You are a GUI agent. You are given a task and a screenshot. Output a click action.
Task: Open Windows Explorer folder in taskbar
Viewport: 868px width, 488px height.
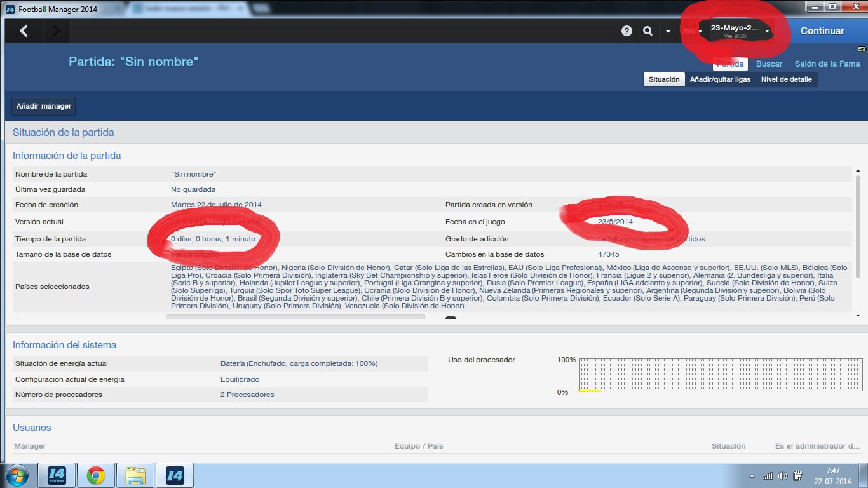[x=135, y=475]
